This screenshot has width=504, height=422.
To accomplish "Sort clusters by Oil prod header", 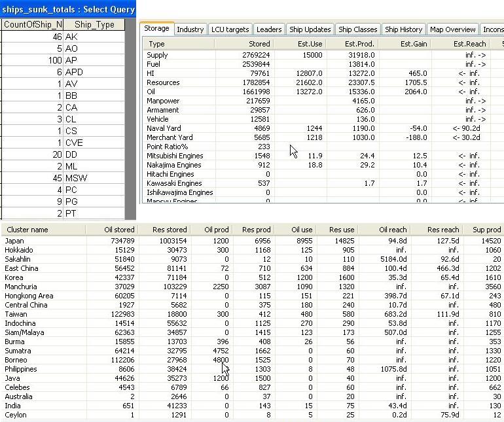I will 211,230.
